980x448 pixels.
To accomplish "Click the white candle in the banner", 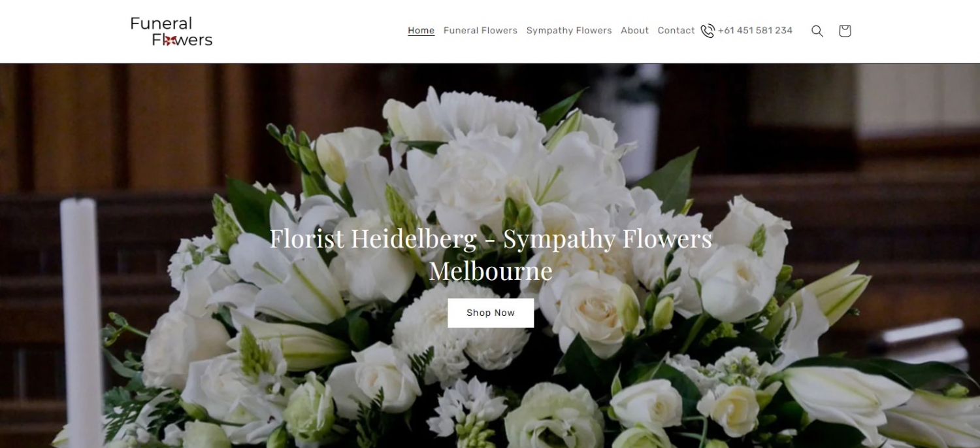I will pyautogui.click(x=82, y=320).
